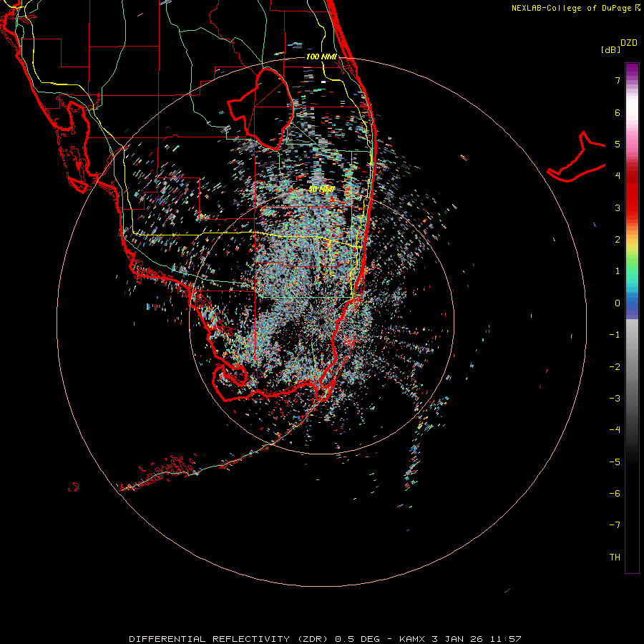This screenshot has height=644, width=644.
Task: Click the 5 value on color scale
Action: 618,144
